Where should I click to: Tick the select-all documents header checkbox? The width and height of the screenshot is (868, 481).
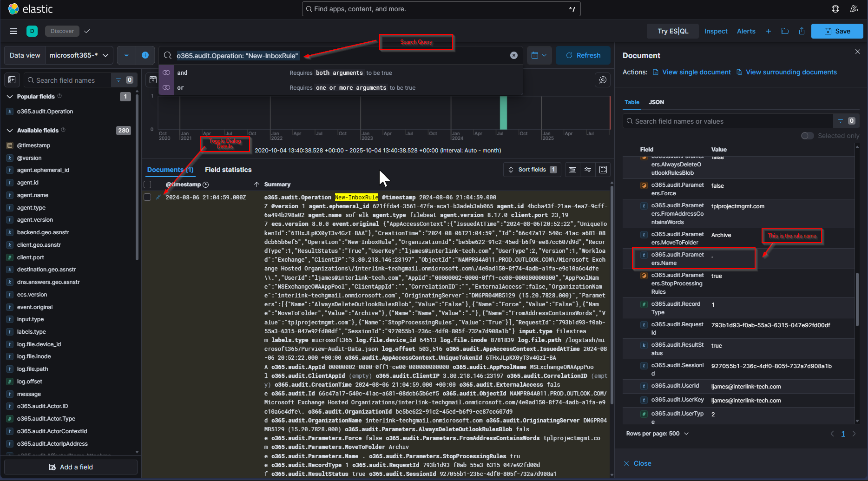[147, 184]
